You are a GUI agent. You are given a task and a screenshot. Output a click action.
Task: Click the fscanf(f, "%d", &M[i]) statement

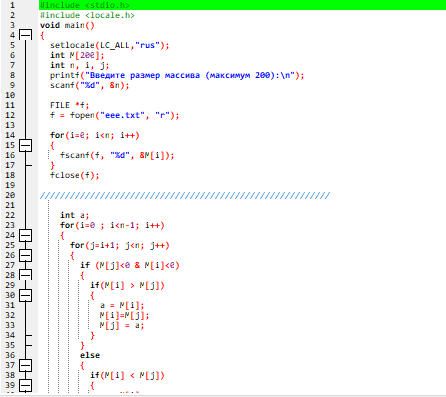pos(117,155)
